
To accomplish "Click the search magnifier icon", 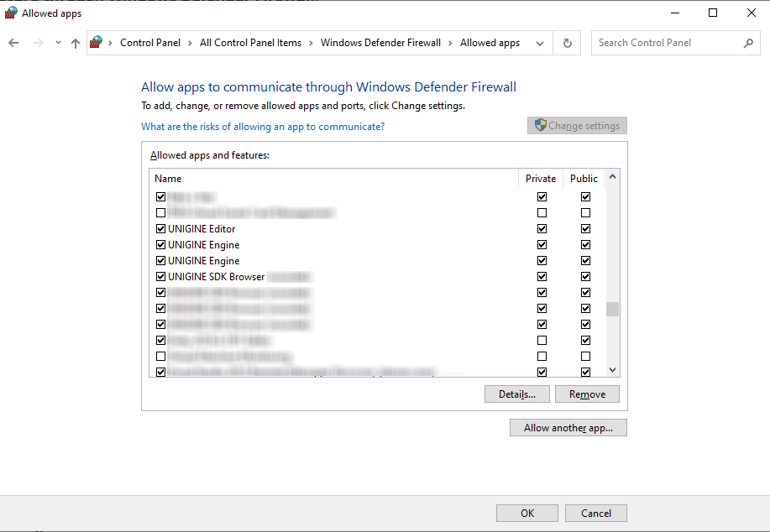I will coord(748,43).
